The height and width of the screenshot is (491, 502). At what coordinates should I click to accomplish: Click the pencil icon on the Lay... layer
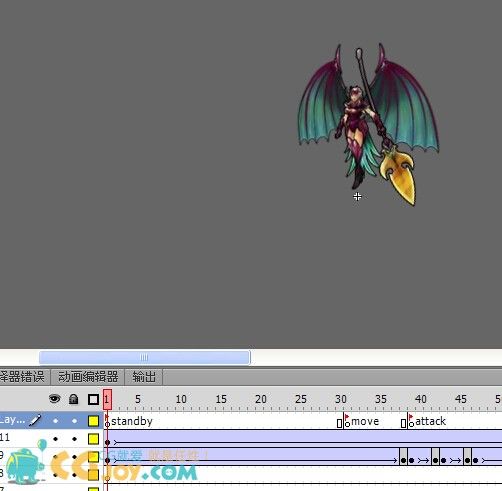click(x=35, y=420)
